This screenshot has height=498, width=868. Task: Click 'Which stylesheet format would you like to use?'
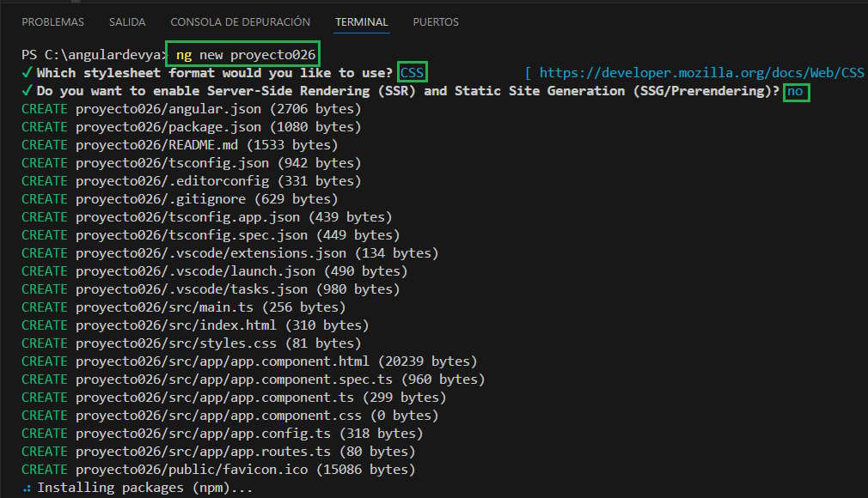pyautogui.click(x=214, y=72)
